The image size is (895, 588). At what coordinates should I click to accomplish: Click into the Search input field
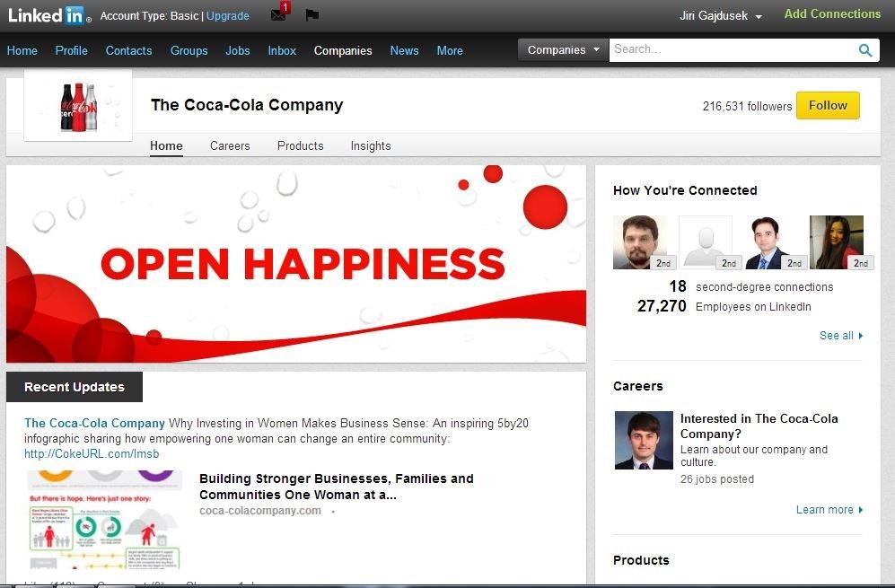tap(733, 49)
